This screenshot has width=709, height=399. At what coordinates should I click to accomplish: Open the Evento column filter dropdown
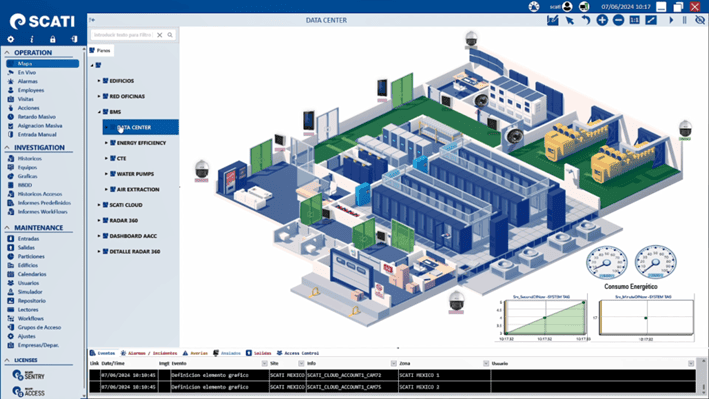(x=264, y=363)
